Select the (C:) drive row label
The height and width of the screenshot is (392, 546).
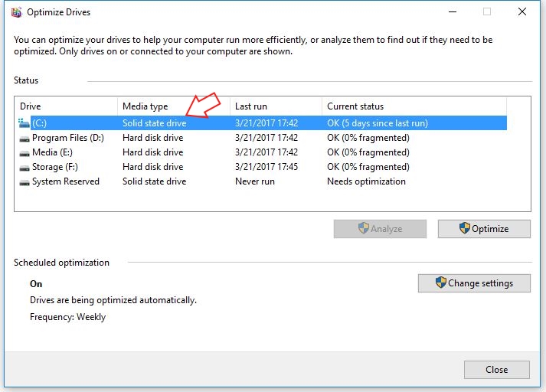39,123
